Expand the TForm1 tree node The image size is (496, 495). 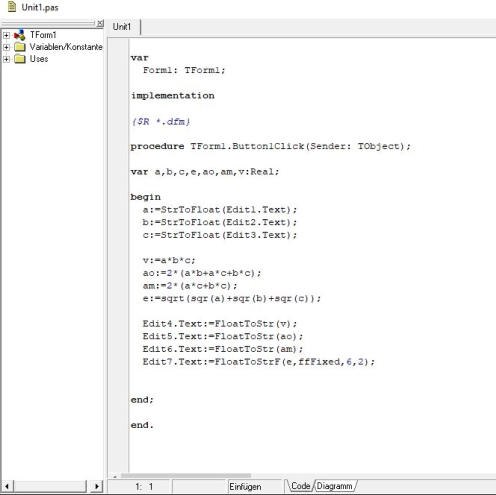pyautogui.click(x=6, y=35)
